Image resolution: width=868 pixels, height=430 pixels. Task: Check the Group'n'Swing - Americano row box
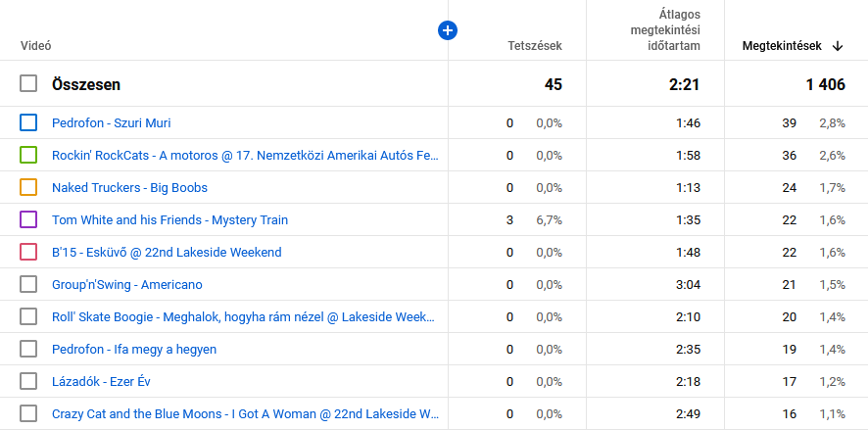[x=28, y=284]
